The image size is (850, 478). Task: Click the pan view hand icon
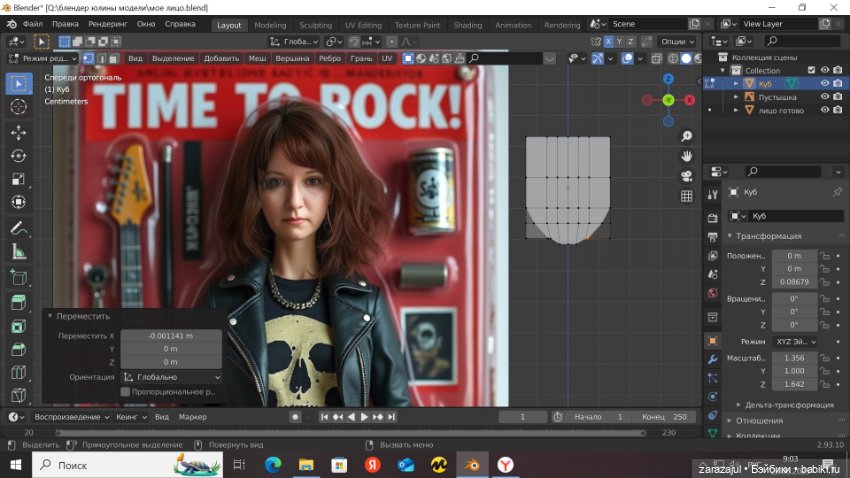(687, 156)
